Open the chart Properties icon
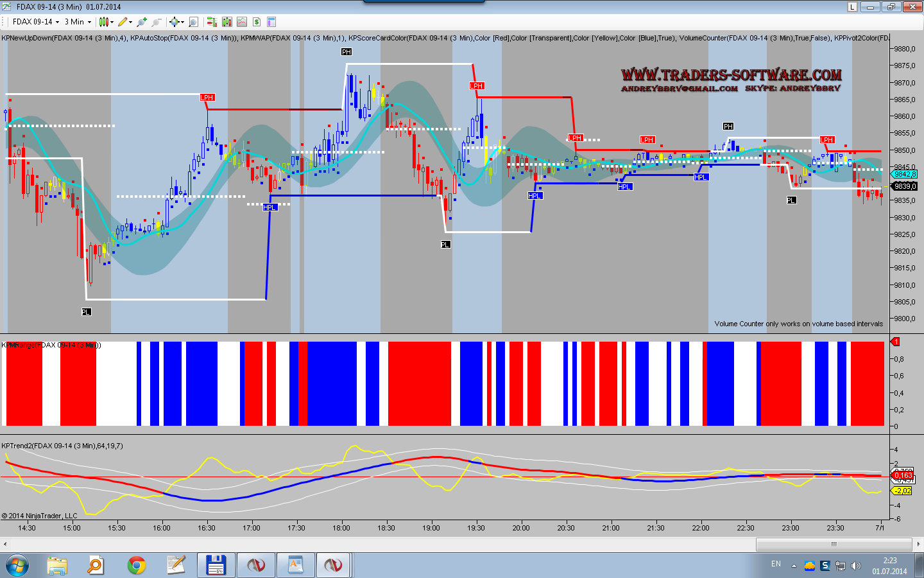This screenshot has height=578, width=924. coord(271,22)
